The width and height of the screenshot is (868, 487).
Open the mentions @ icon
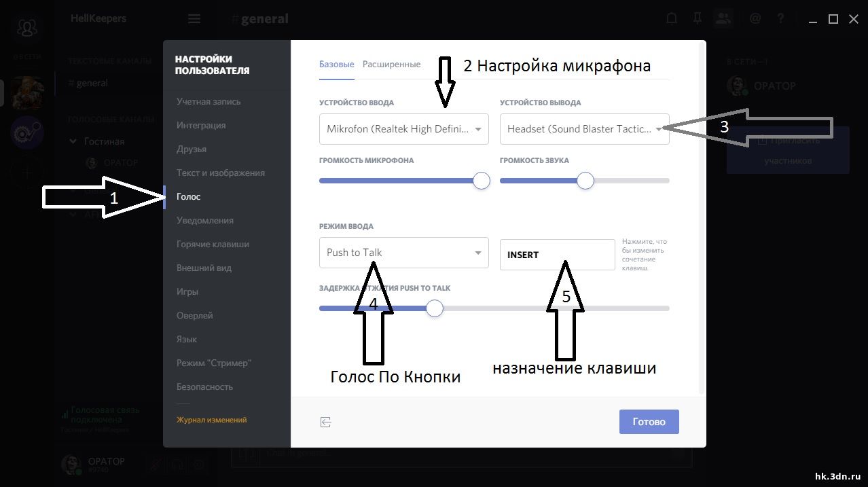755,19
